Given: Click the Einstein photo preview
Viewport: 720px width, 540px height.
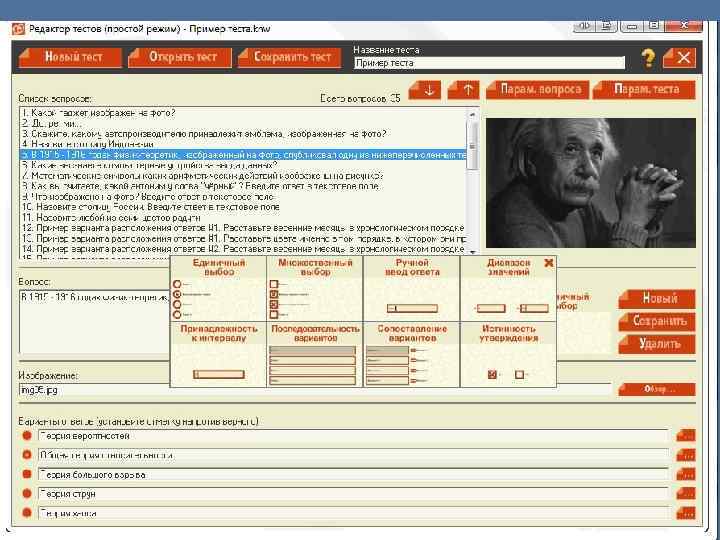Looking at the screenshot, I should [x=591, y=183].
